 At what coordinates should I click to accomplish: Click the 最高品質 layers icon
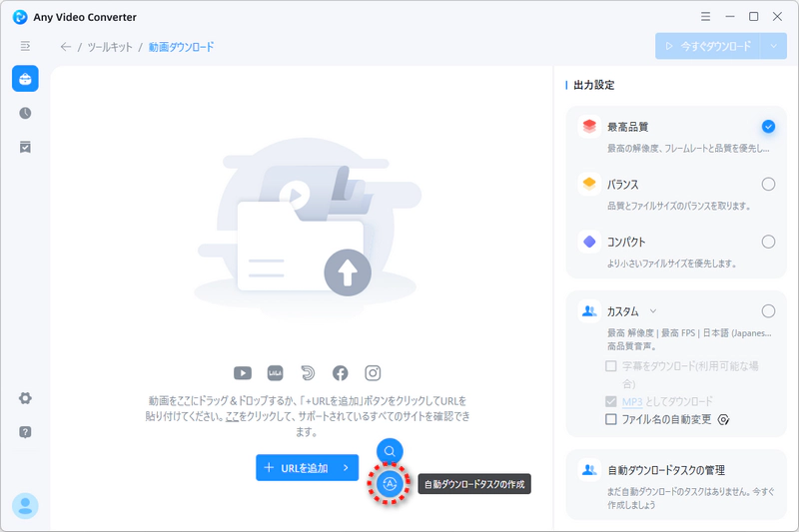pos(589,126)
